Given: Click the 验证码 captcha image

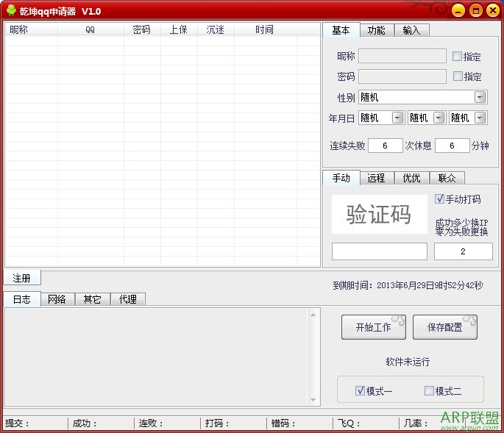Looking at the screenshot, I should pos(380,214).
